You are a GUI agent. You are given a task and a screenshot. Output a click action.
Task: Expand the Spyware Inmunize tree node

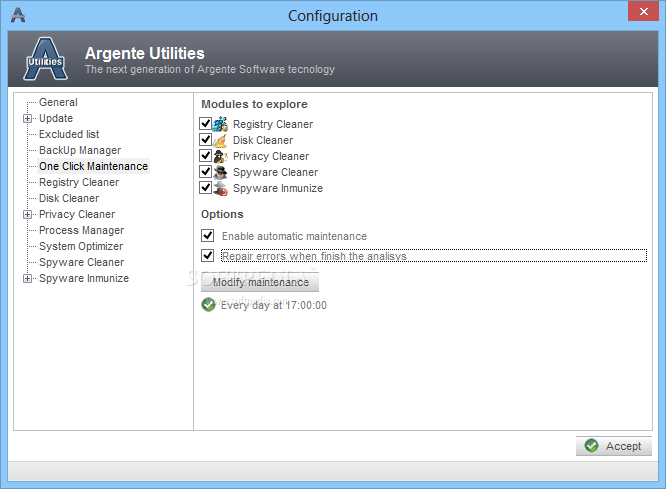[27, 279]
